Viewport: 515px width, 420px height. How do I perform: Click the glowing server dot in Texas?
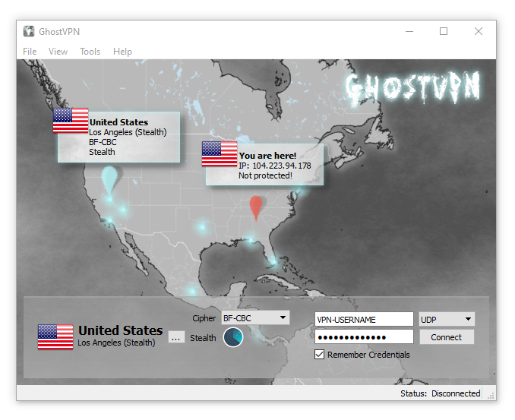point(202,226)
